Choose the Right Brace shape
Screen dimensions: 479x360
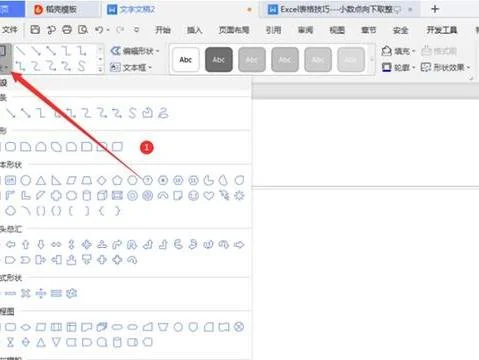[117, 211]
